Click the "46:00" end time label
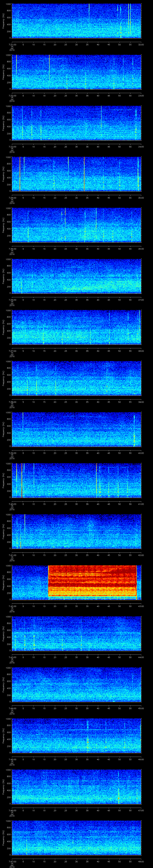The width and height of the screenshot is (153, 868). [141, 760]
